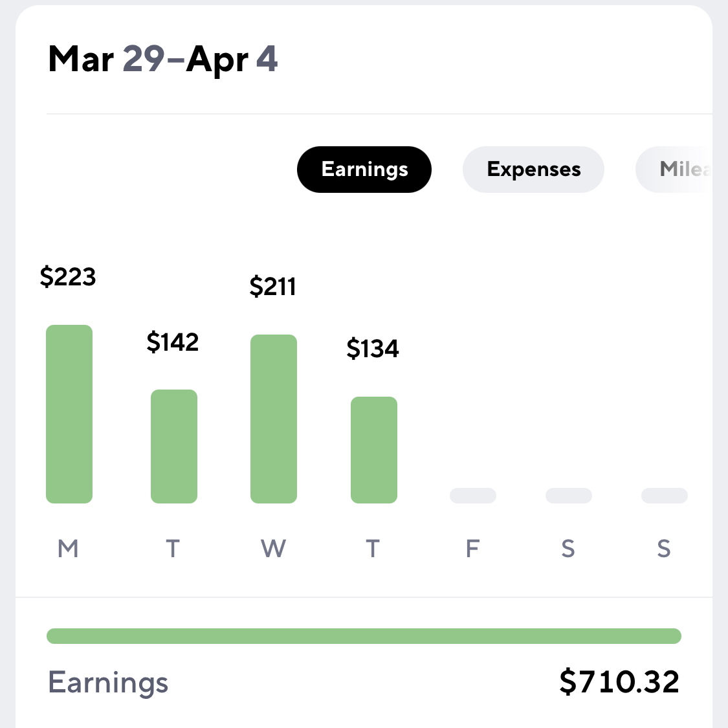Viewport: 728px width, 728px height.
Task: Open the Earnings summary row label
Action: click(x=108, y=683)
